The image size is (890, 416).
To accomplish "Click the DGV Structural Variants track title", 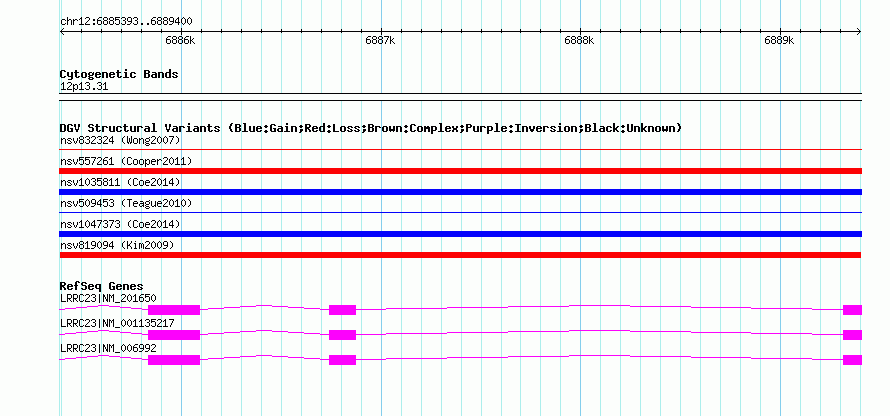I will pyautogui.click(x=371, y=128).
